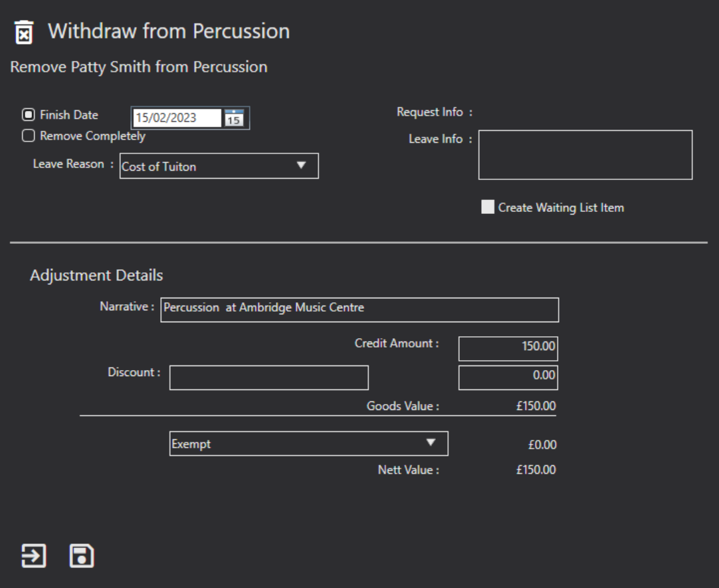This screenshot has width=719, height=588.
Task: Select the Finish Date radio option
Action: coord(29,114)
